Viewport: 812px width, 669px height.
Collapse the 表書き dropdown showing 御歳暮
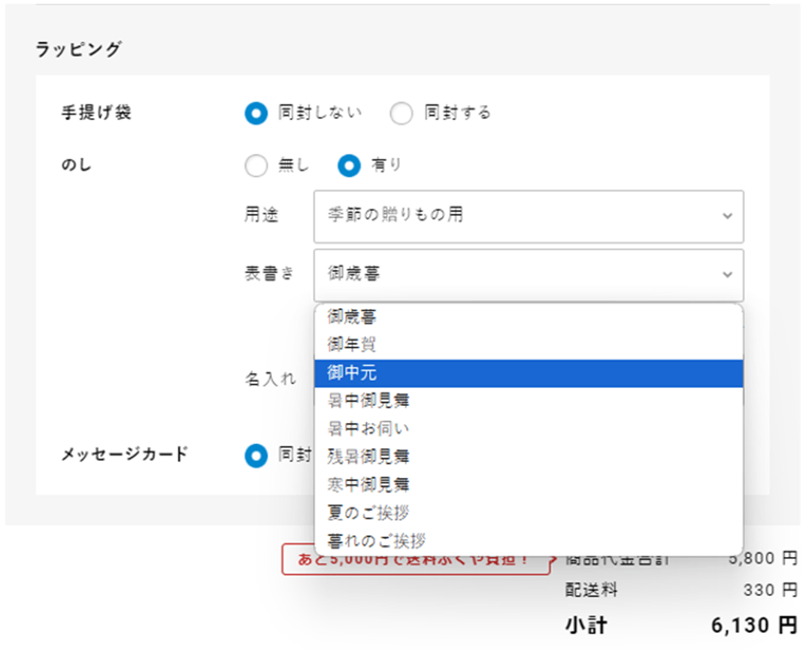click(529, 275)
